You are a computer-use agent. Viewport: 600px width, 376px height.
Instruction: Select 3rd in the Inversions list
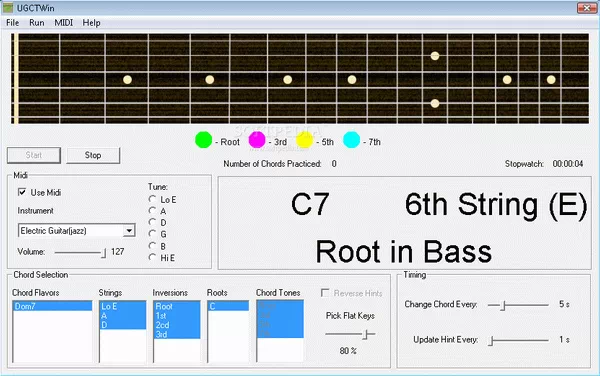(177, 334)
